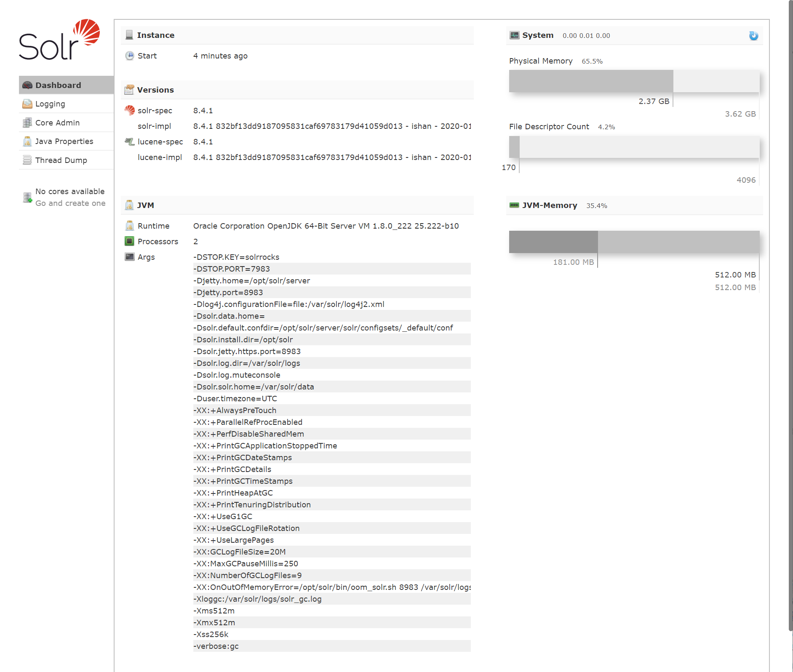Follow the 'Go and create one' link
793x672 pixels.
[70, 203]
